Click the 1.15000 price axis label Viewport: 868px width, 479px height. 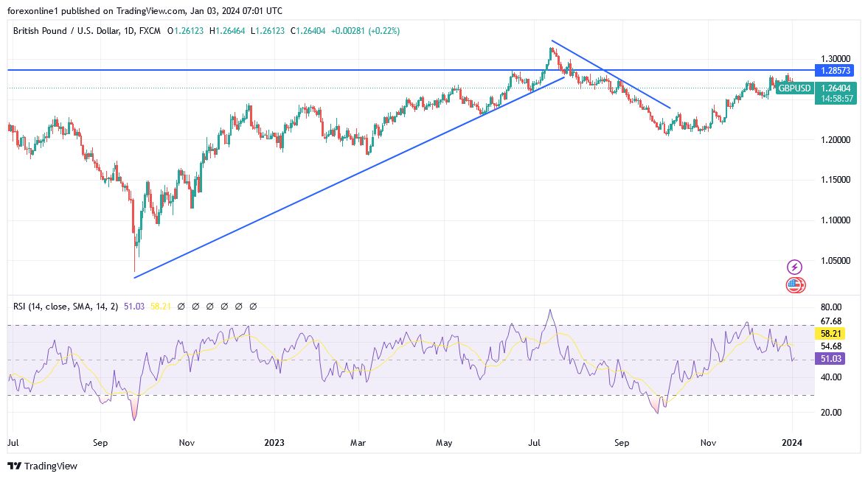836,180
